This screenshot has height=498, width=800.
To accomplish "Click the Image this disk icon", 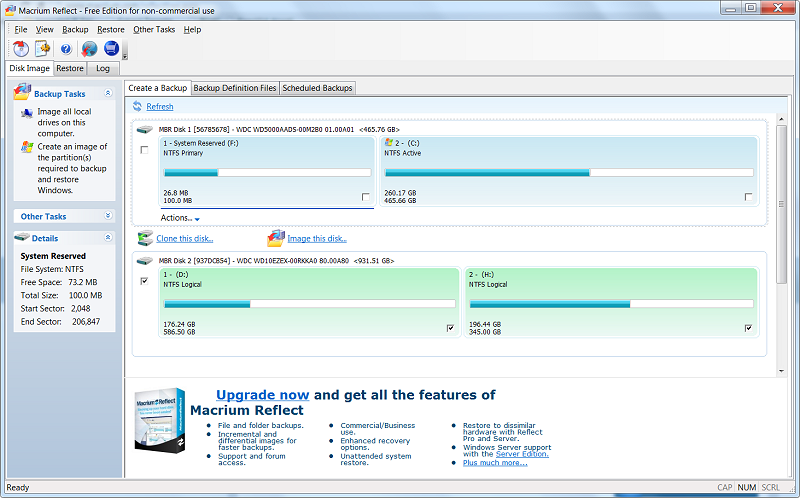I will click(x=276, y=238).
